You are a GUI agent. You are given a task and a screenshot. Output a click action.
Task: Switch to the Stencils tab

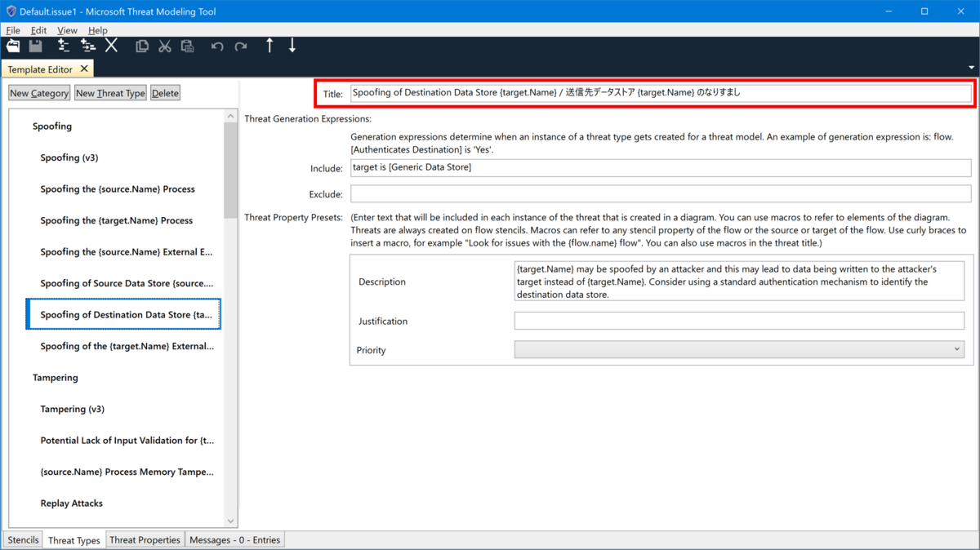(x=23, y=539)
